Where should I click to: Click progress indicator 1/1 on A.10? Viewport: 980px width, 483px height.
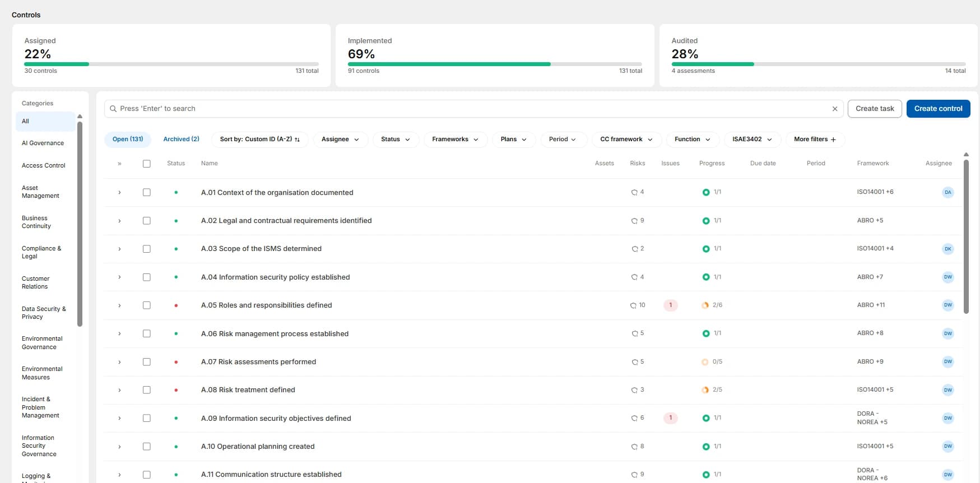point(712,447)
